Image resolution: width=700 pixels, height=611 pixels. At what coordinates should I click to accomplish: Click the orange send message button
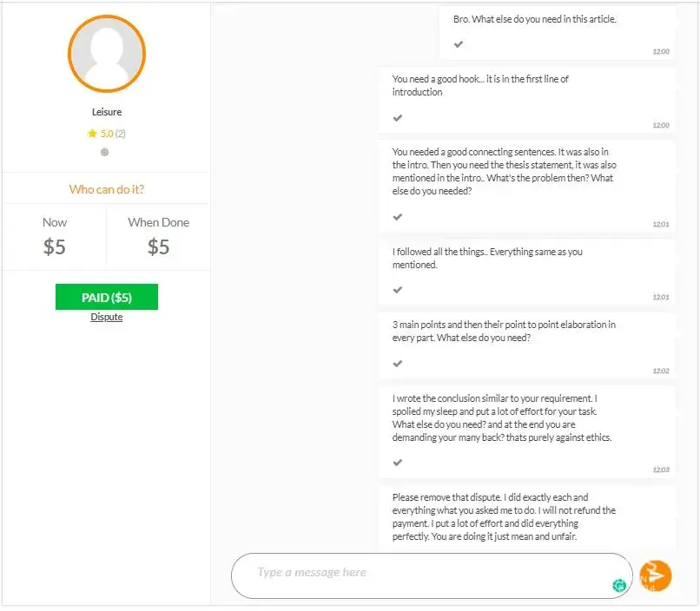656,575
